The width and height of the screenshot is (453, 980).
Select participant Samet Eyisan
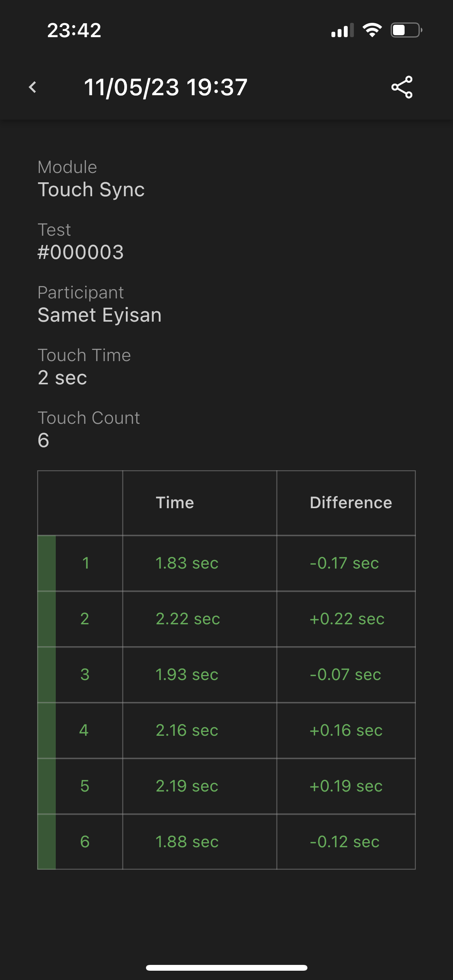click(100, 315)
